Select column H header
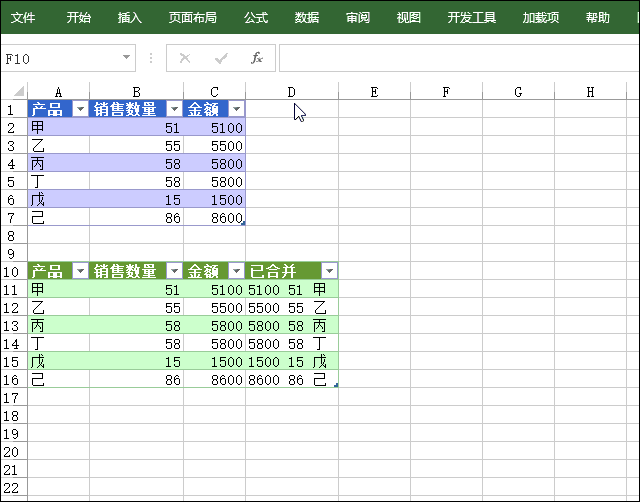 tap(590, 92)
